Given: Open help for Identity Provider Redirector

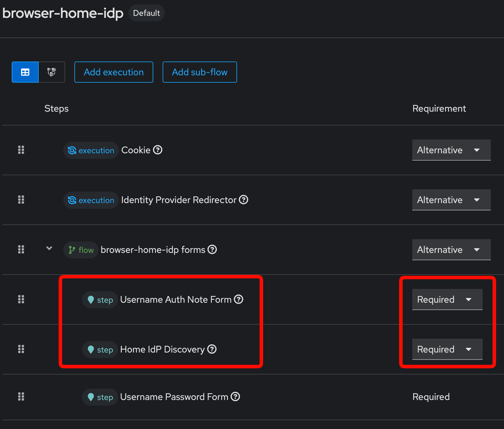Looking at the screenshot, I should 244,200.
